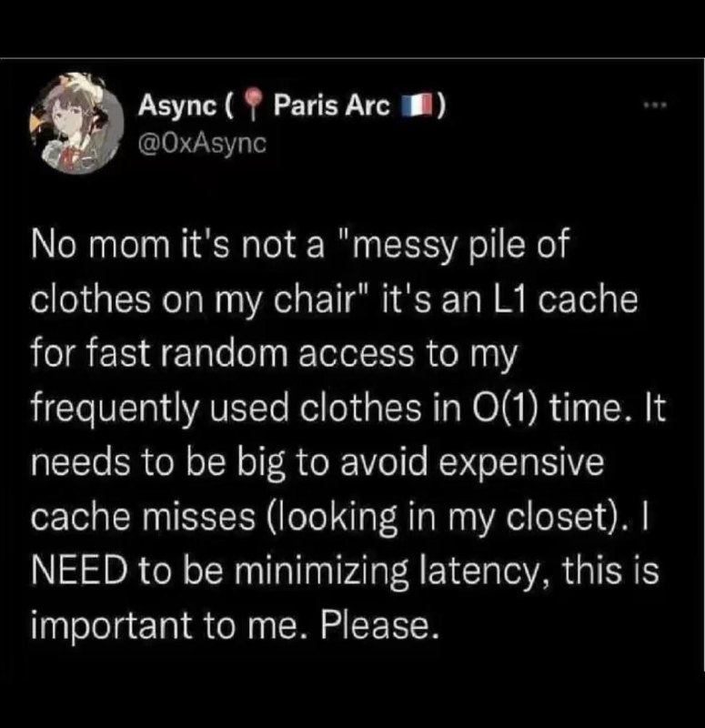The height and width of the screenshot is (728, 705).
Task: Click the capitalized word "NEED"
Action: click(80, 571)
